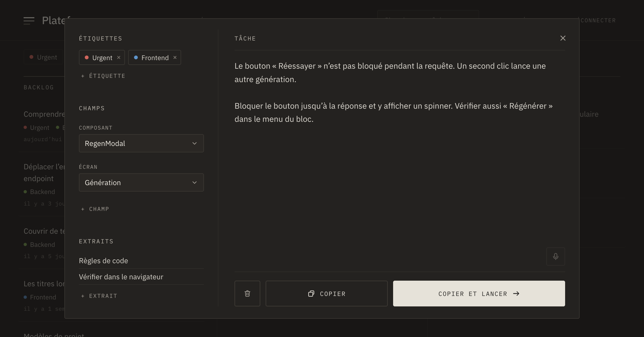
Task: Remove the Urgent tag with its ×
Action: 119,57
